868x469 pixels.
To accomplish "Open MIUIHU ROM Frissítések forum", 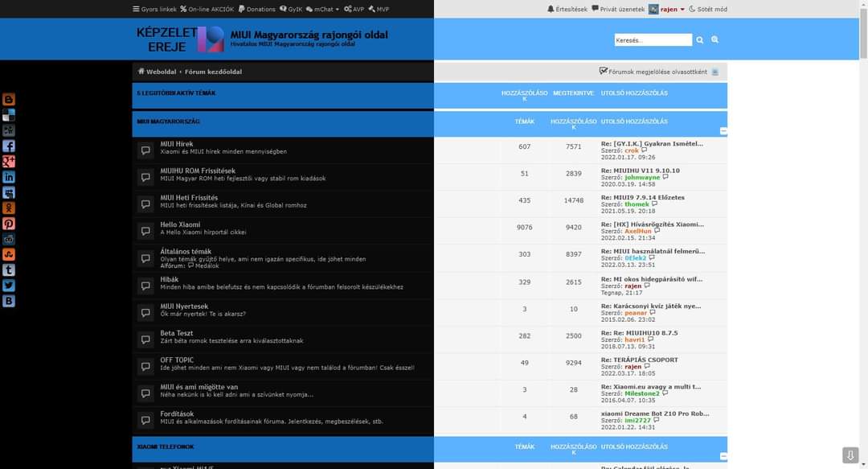I will pos(198,171).
